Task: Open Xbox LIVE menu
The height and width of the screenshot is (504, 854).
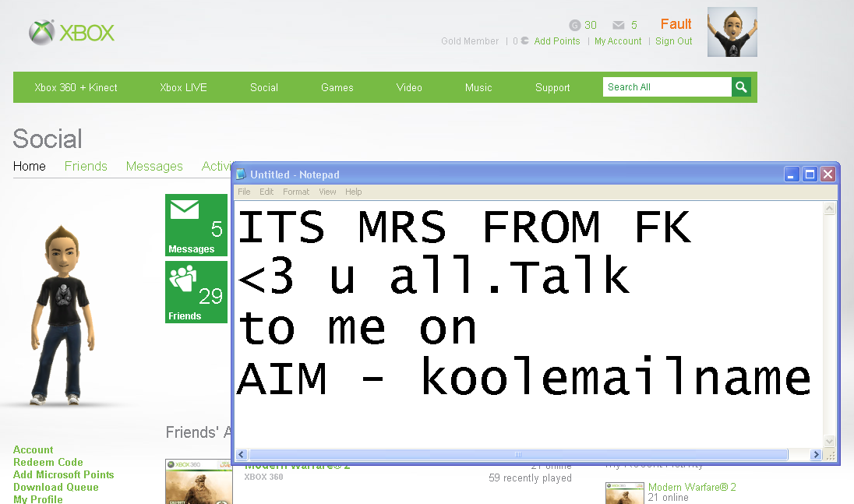Action: point(184,87)
